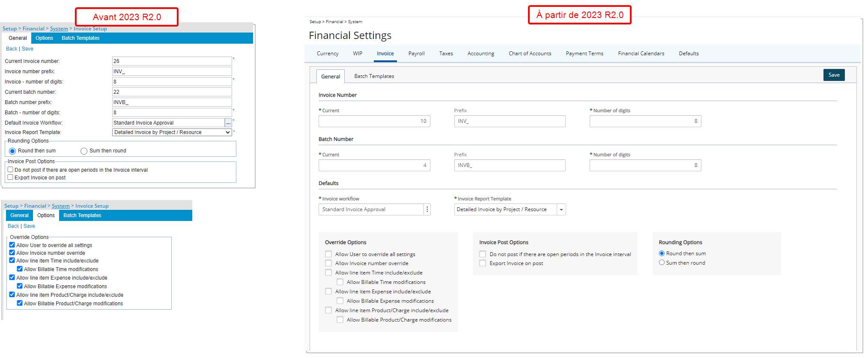This screenshot has width=868, height=358.
Task: Open Batch Templates tab in legacy panel showing Override Options
Action: click(x=82, y=215)
